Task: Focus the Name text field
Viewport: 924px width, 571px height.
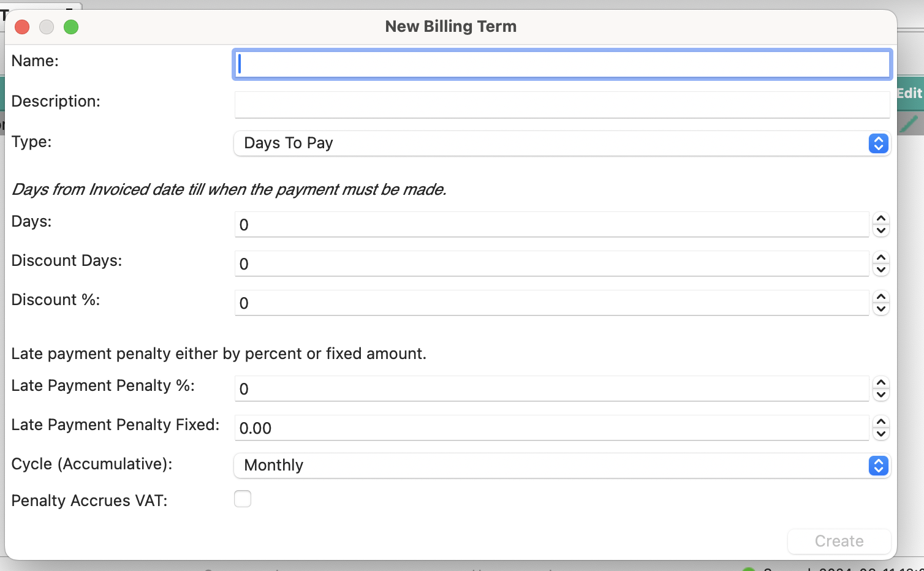Action: (562, 64)
